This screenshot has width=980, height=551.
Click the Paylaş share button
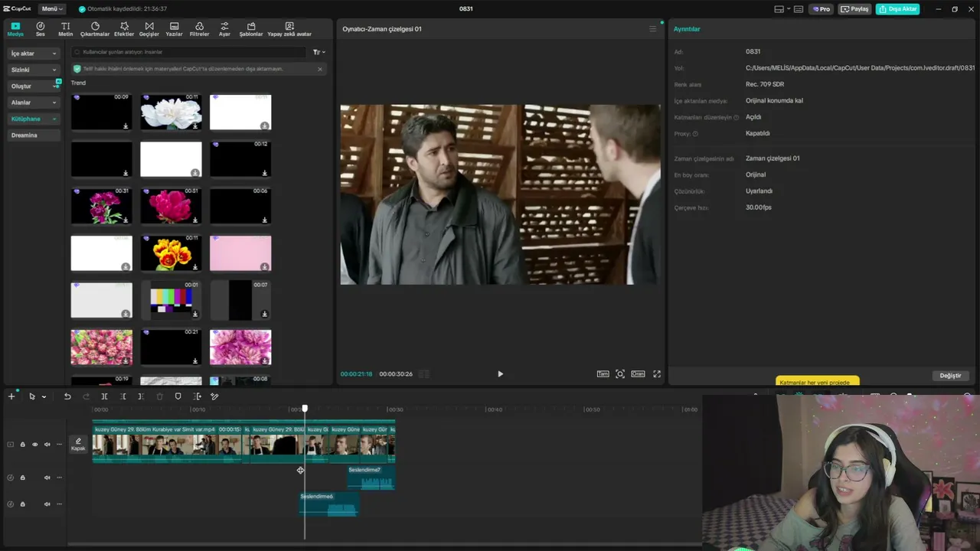[x=855, y=9]
